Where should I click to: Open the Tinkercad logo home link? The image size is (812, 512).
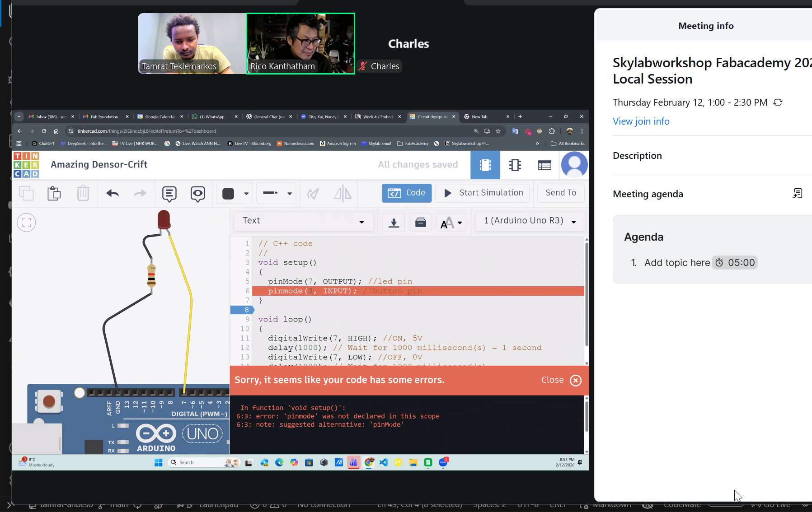[26, 165]
